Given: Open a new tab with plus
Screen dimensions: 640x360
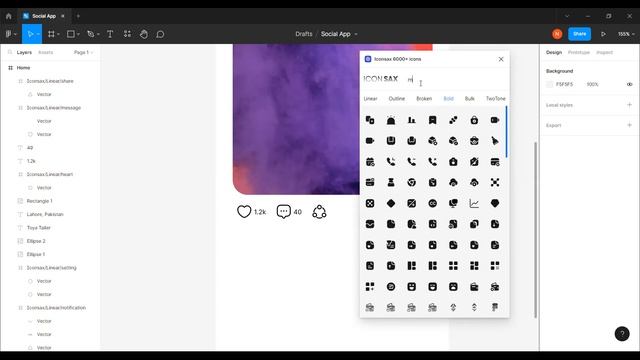Looking at the screenshot, I should point(78,16).
